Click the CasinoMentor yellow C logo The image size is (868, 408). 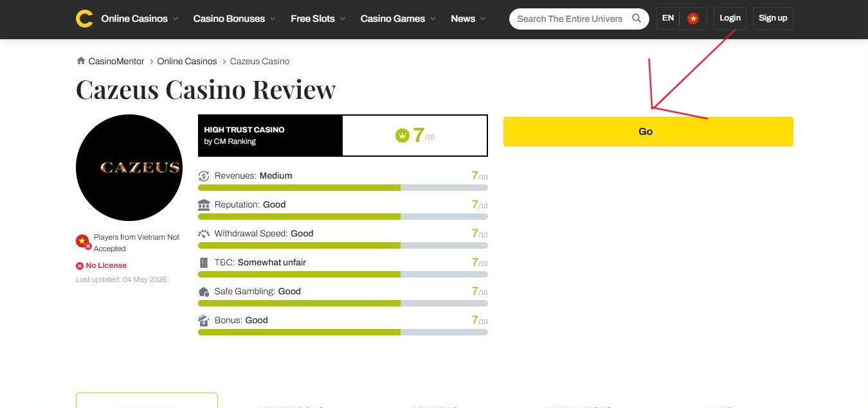84,19
